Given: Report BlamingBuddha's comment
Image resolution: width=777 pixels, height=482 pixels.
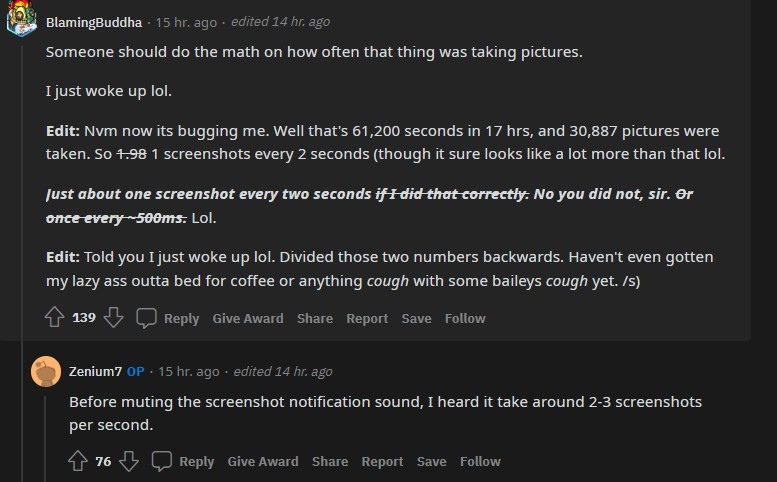Looking at the screenshot, I should coord(367,318).
